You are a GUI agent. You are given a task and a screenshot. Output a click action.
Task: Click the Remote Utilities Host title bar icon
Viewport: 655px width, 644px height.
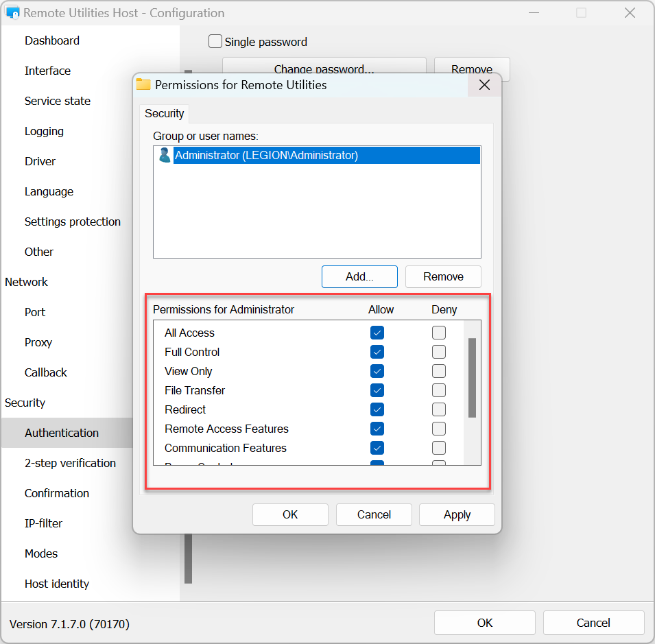point(12,13)
